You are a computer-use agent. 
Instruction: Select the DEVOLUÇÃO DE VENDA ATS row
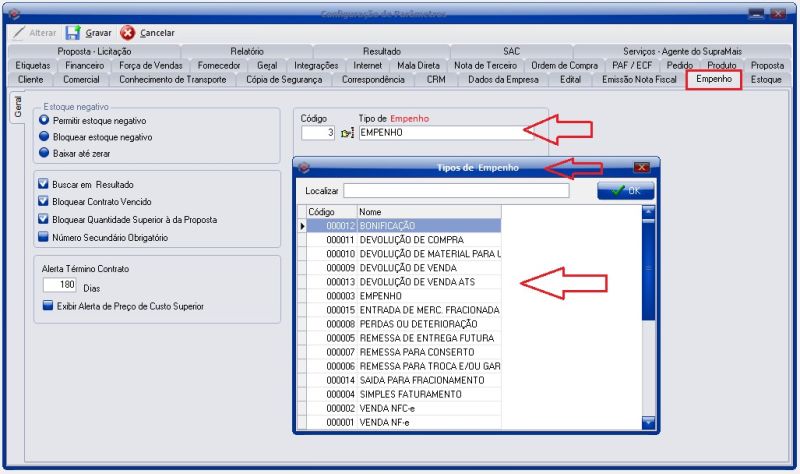tap(404, 282)
